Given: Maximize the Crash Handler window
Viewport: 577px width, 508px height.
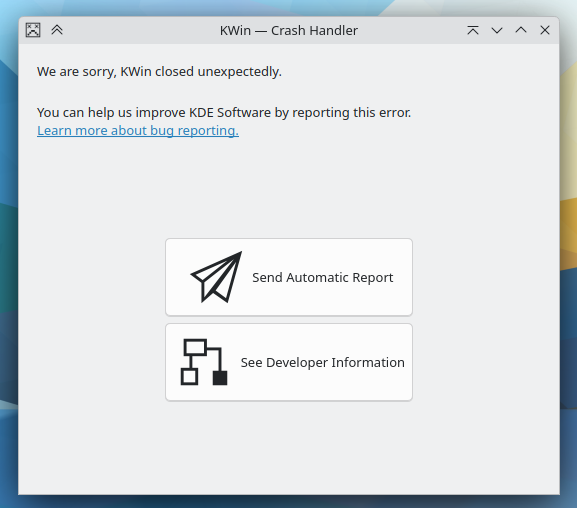Looking at the screenshot, I should click(x=521, y=30).
